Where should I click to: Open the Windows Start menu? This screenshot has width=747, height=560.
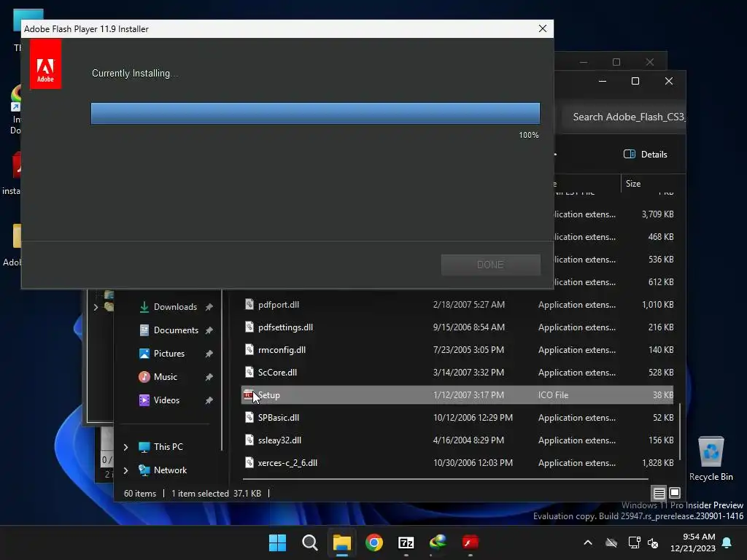[277, 542]
